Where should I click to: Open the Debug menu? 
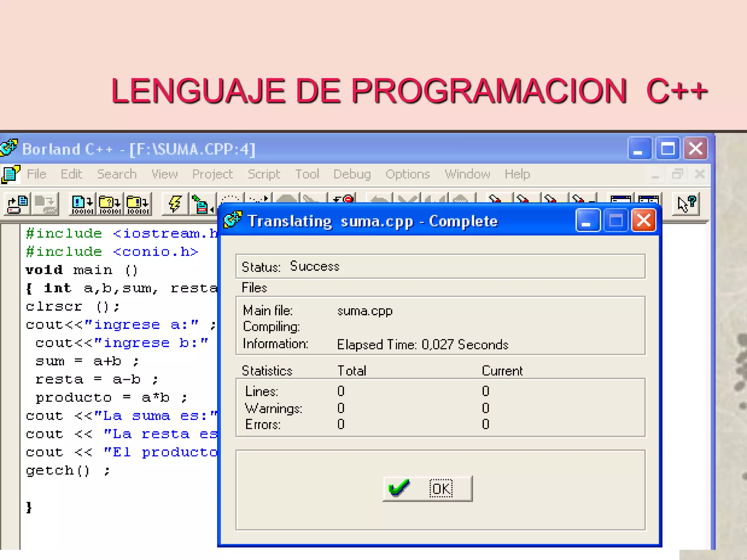click(x=352, y=174)
